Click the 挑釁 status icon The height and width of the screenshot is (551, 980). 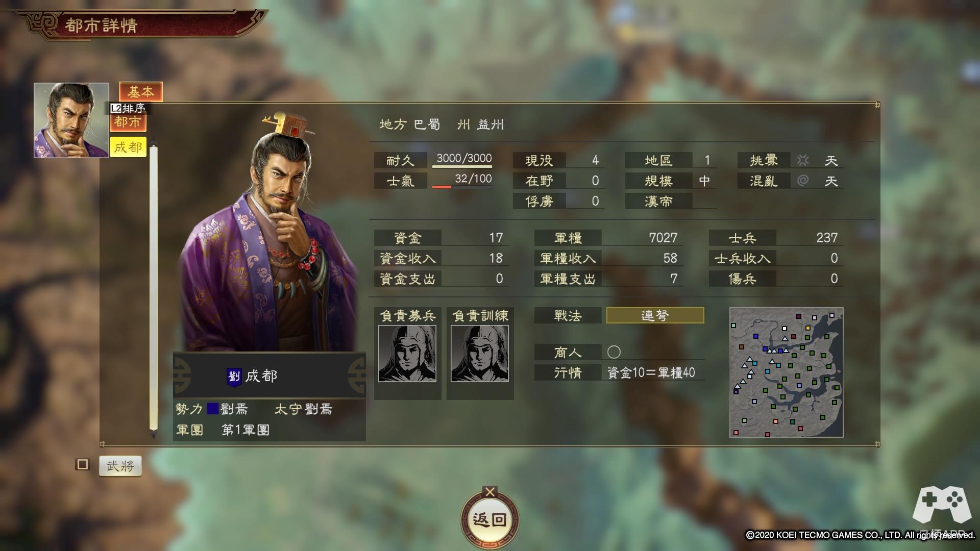(x=803, y=160)
